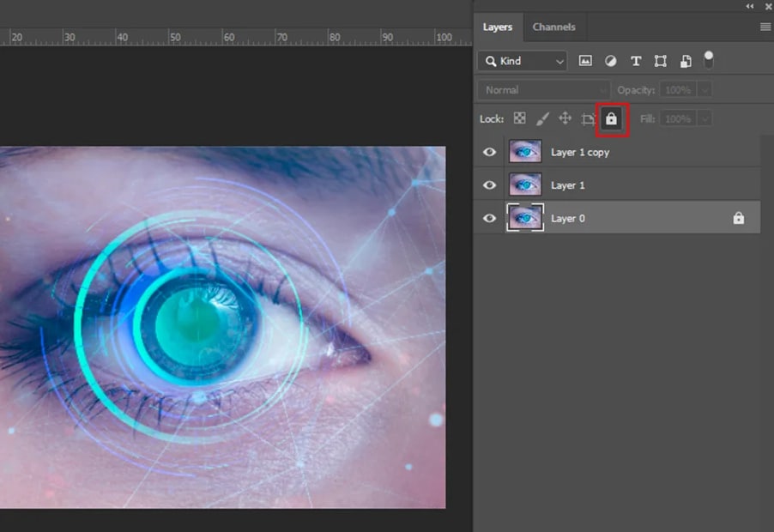Viewport: 774px width, 532px height.
Task: Click the lock position move icon
Action: [x=565, y=118]
